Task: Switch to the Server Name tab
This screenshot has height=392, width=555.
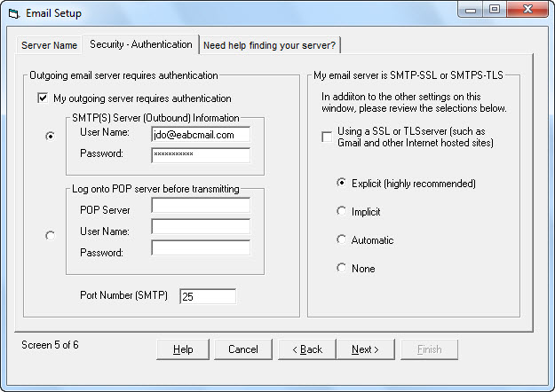Action: coord(49,45)
